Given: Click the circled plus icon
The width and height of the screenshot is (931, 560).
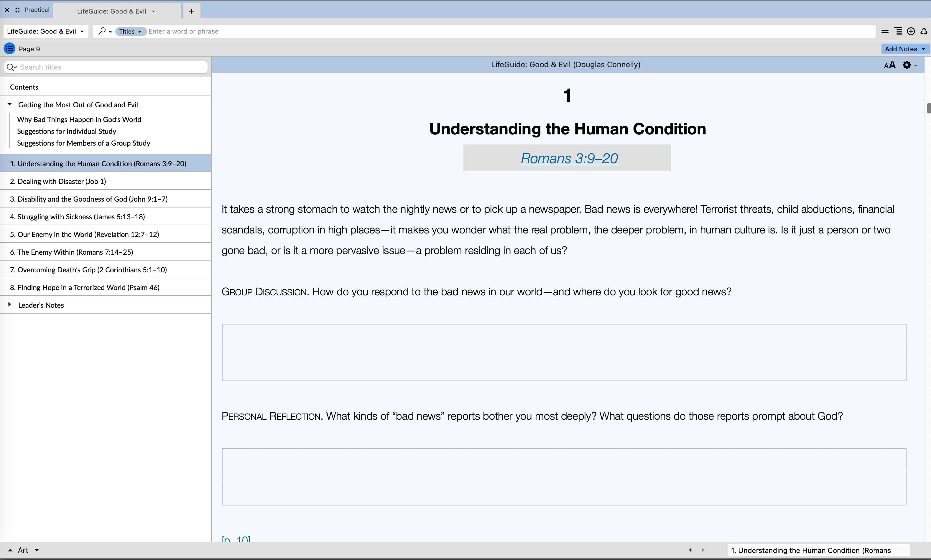Looking at the screenshot, I should point(911,31).
